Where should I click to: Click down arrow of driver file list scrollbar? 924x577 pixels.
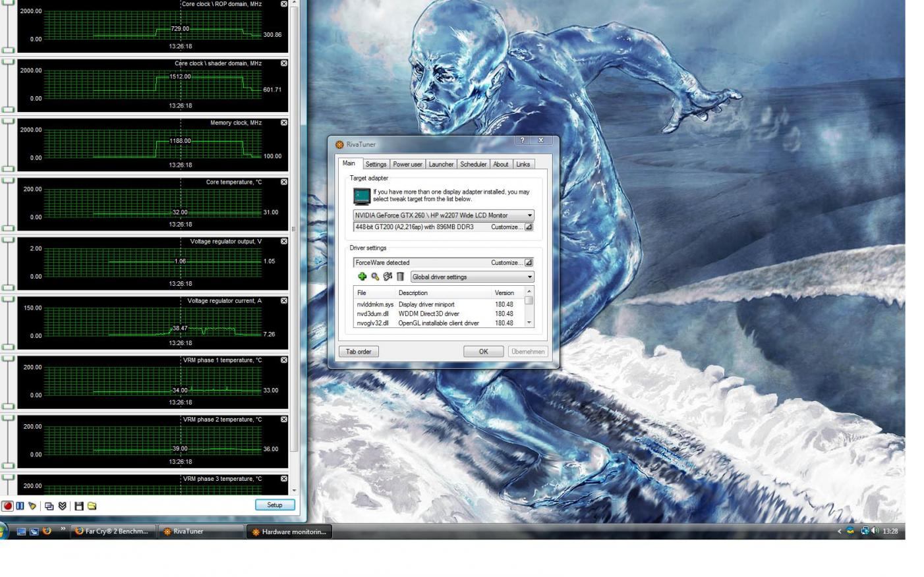tap(529, 323)
